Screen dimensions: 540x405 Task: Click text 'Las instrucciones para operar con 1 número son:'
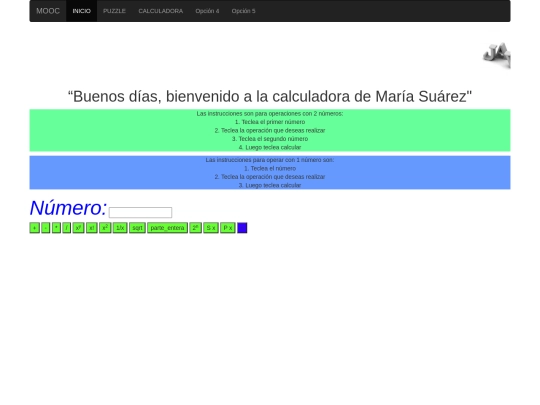270,160
